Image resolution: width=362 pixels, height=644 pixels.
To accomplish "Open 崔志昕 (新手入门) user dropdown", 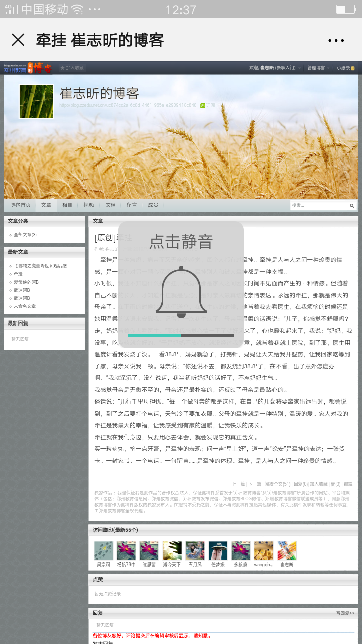I will [275, 68].
